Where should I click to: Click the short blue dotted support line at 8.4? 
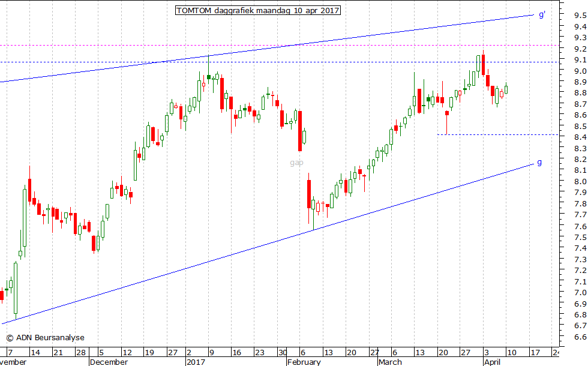point(498,134)
